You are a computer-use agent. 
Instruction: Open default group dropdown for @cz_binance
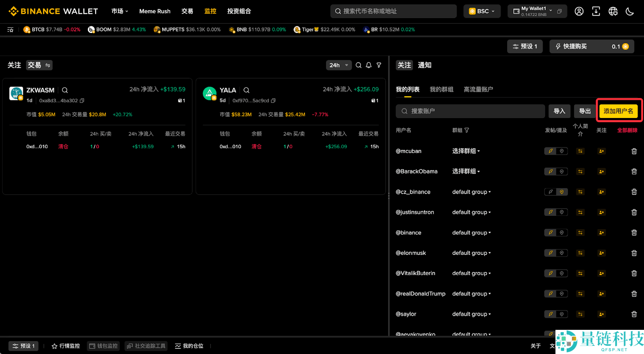coord(471,192)
